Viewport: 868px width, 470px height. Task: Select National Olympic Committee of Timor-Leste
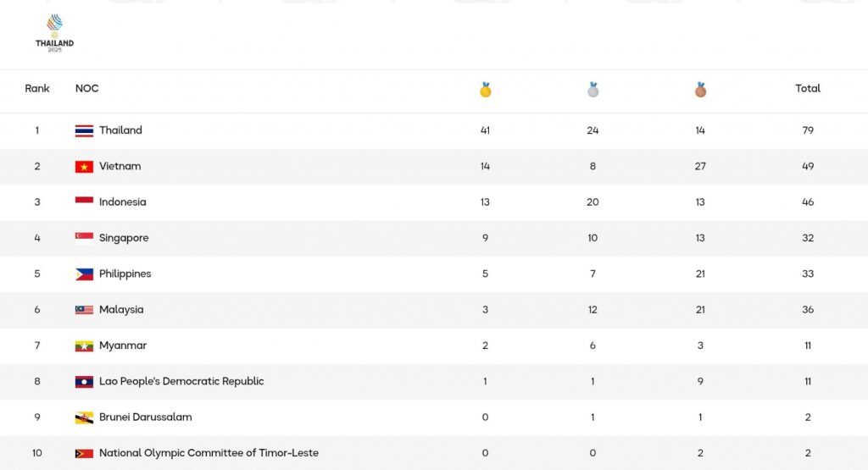209,453
